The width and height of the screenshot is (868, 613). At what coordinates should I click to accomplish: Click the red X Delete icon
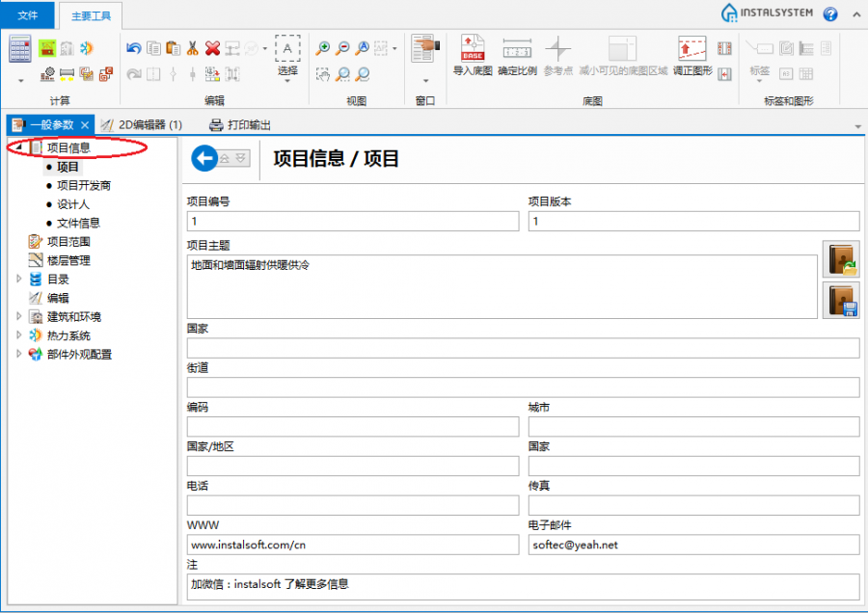(212, 48)
